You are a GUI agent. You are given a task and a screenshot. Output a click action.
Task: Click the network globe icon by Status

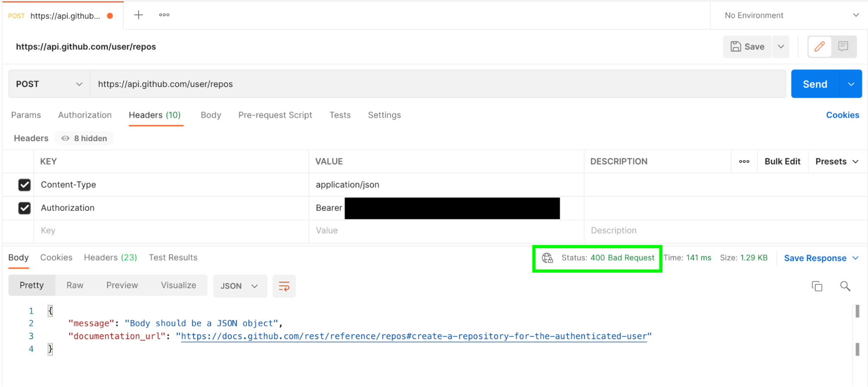(547, 258)
